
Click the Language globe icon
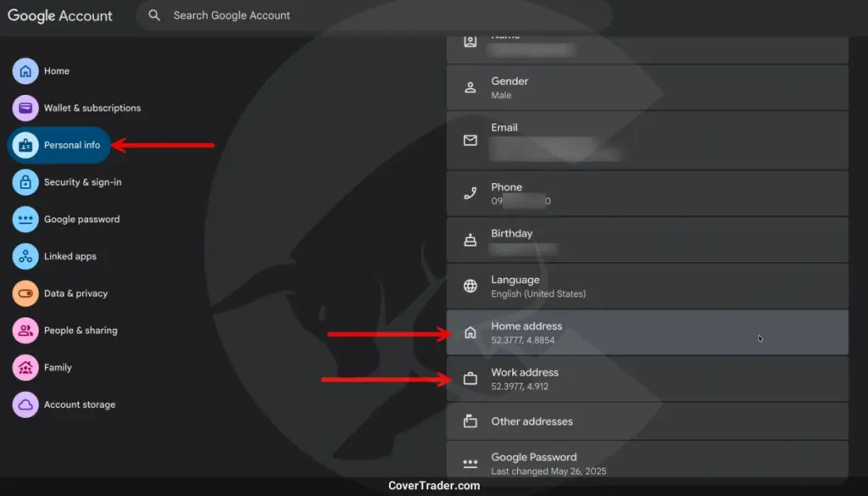tap(470, 287)
